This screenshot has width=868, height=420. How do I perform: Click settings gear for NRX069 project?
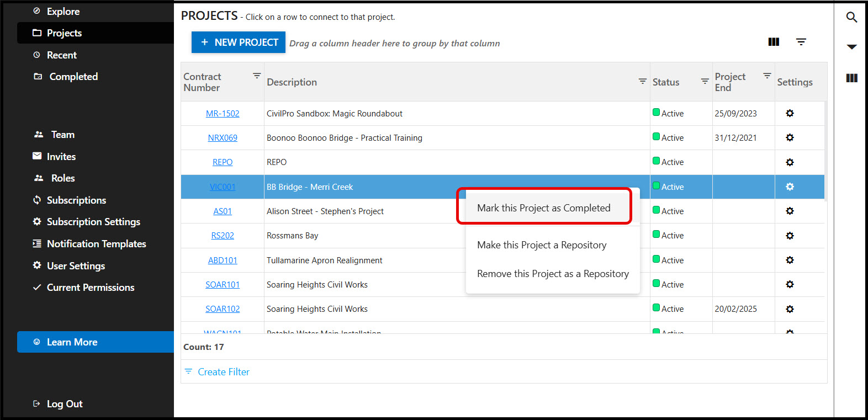coord(790,137)
